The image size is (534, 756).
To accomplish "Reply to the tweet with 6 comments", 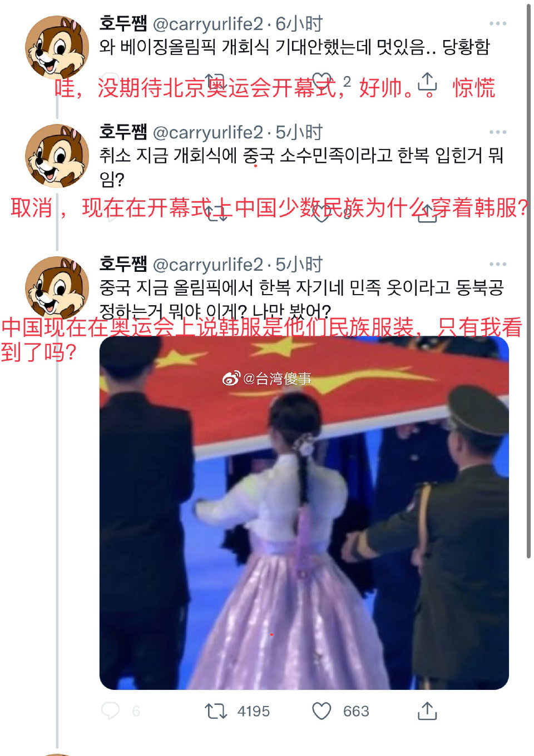I will pyautogui.click(x=110, y=711).
